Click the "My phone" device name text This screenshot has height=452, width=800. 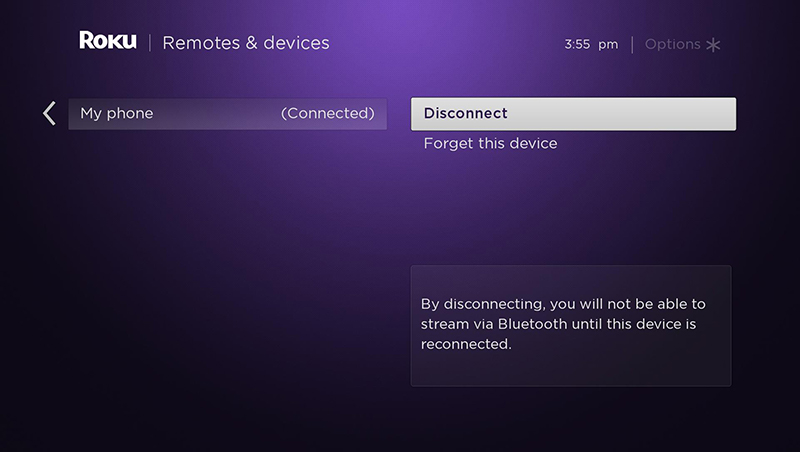(117, 114)
